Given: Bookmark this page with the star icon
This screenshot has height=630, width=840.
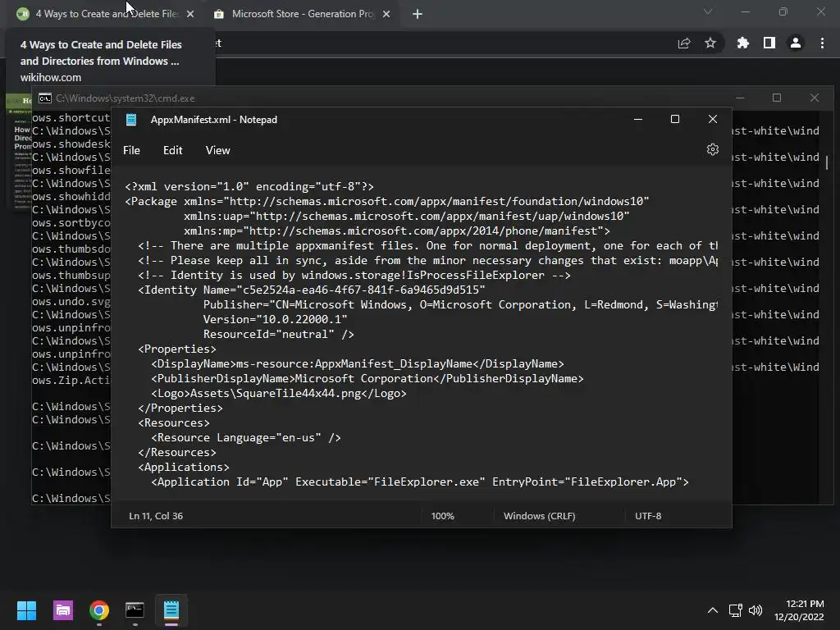Looking at the screenshot, I should [x=710, y=43].
